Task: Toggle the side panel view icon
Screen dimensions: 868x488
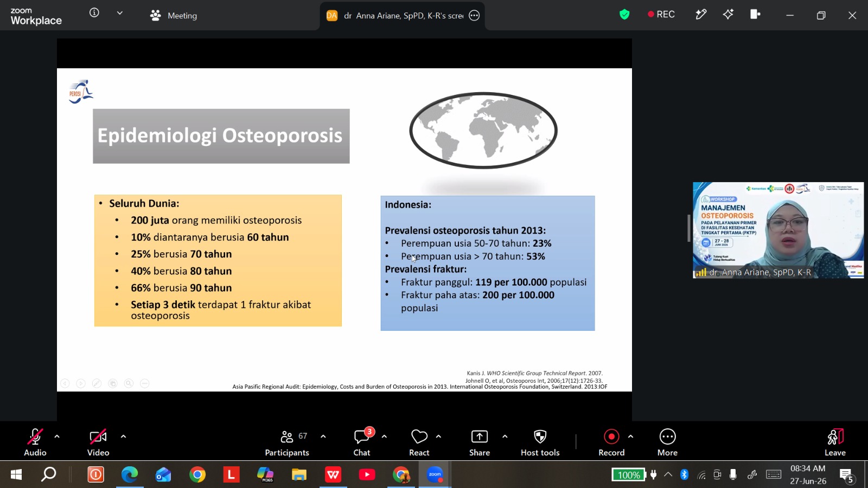Action: [x=755, y=15]
